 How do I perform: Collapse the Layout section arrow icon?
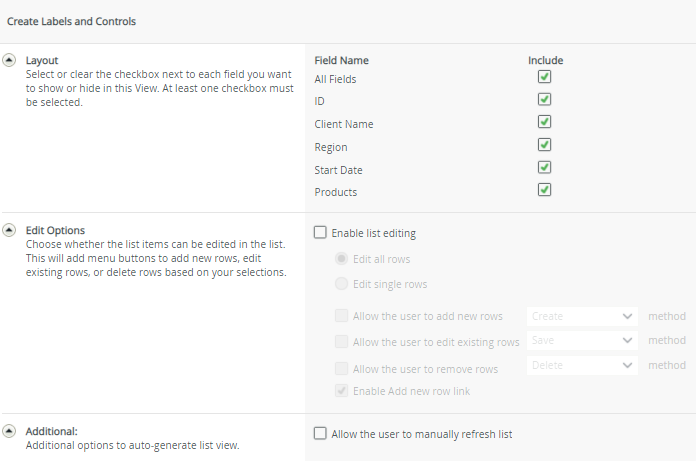tap(10, 60)
